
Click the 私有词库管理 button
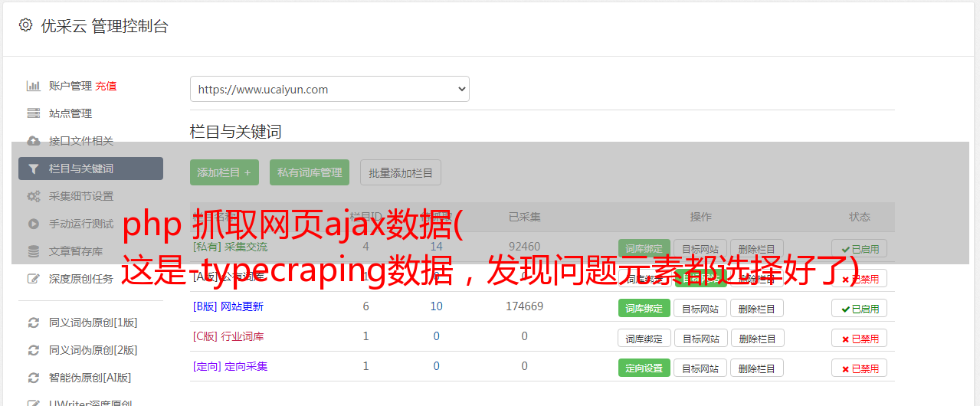310,172
